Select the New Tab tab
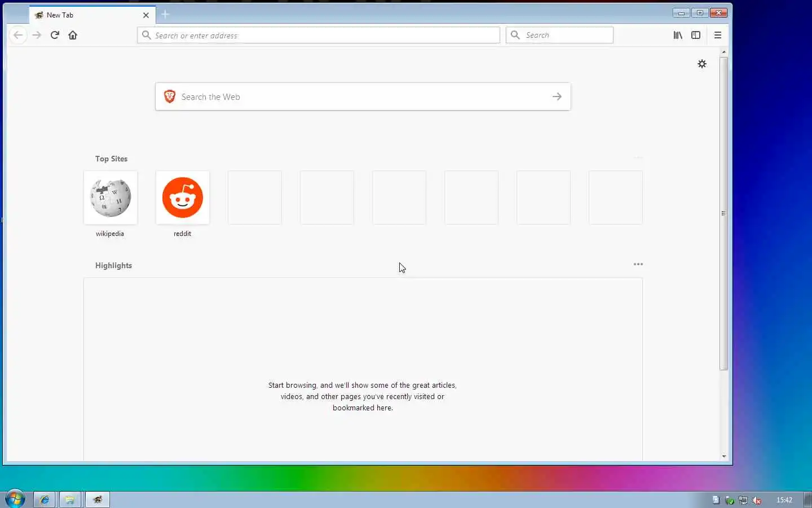The image size is (812, 508). (x=92, y=15)
